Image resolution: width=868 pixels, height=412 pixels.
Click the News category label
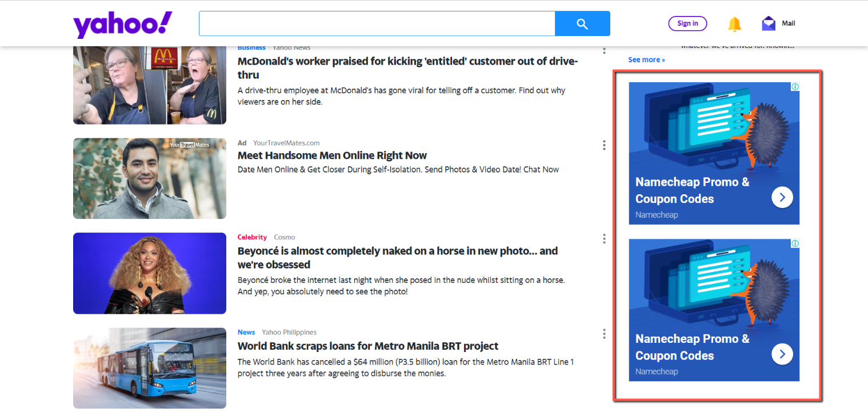point(246,332)
